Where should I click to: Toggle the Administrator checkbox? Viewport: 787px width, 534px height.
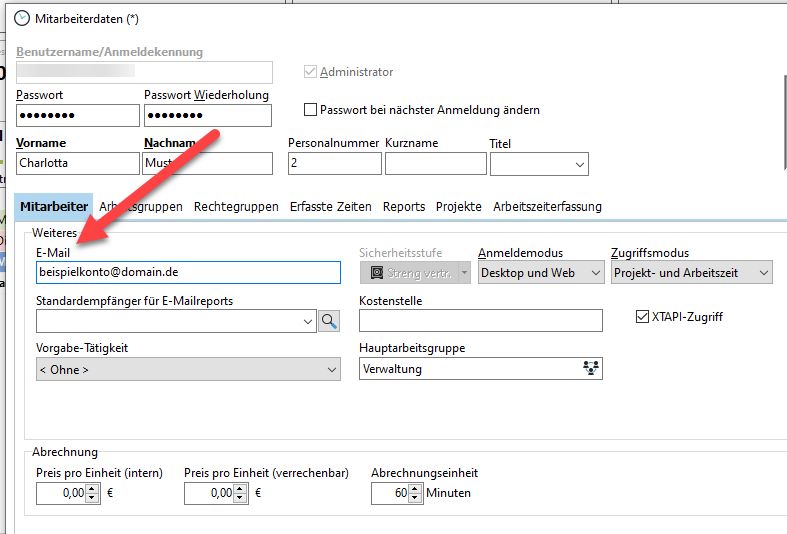[x=311, y=72]
